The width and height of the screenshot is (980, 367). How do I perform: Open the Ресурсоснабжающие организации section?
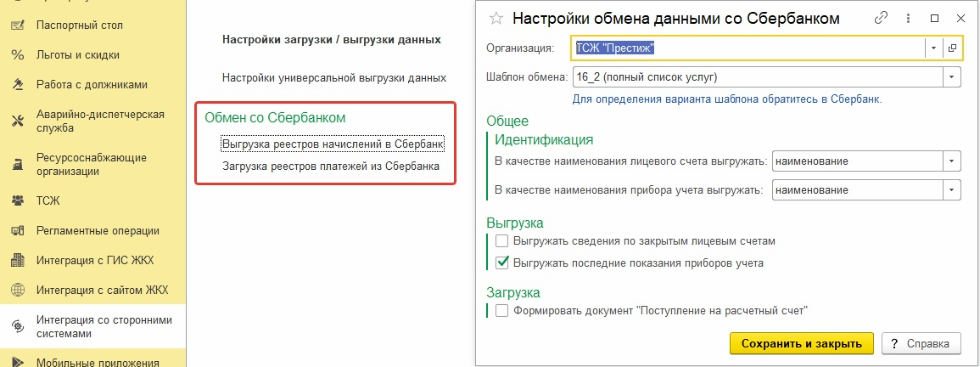pos(93,164)
